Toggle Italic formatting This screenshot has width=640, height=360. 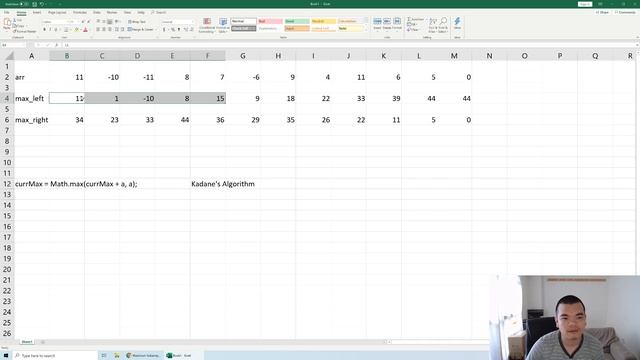pyautogui.click(x=50, y=30)
